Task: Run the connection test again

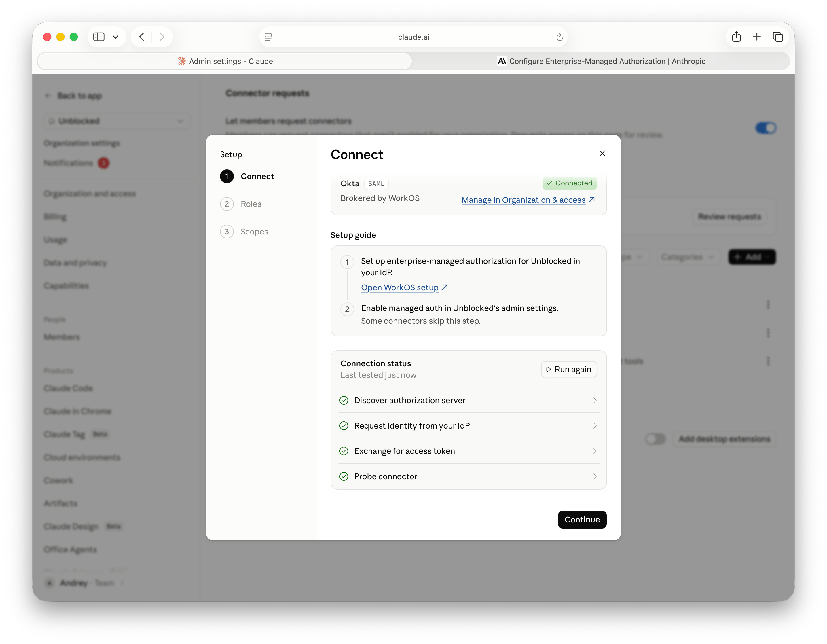Action: 569,369
